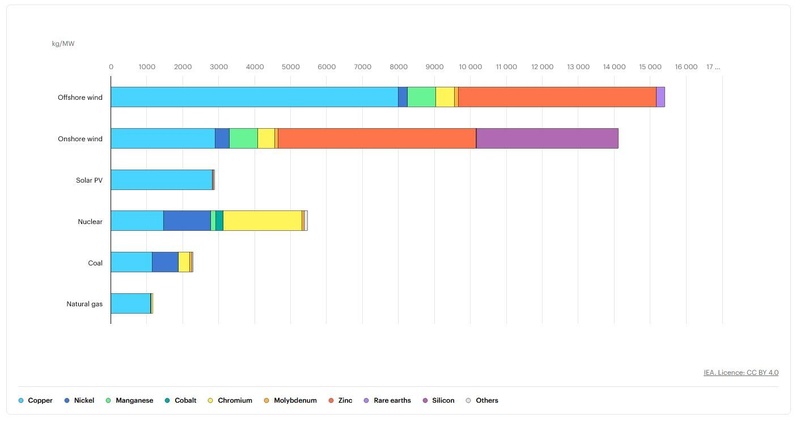Click the Molybdenum legend color dot
This screenshot has height=422, width=800.
265,400
